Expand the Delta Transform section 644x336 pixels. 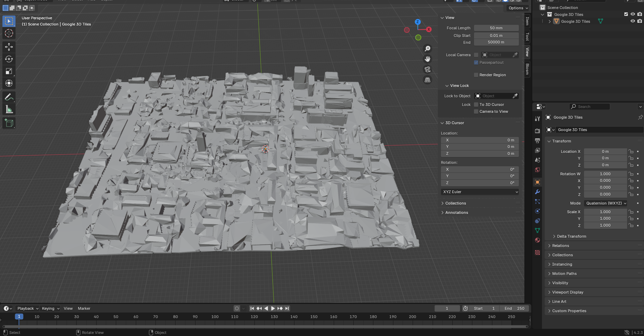pyautogui.click(x=571, y=236)
